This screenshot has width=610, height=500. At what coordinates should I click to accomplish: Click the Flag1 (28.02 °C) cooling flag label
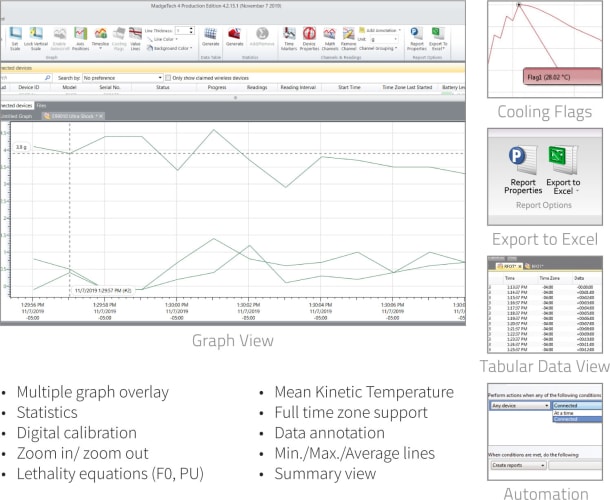point(562,76)
